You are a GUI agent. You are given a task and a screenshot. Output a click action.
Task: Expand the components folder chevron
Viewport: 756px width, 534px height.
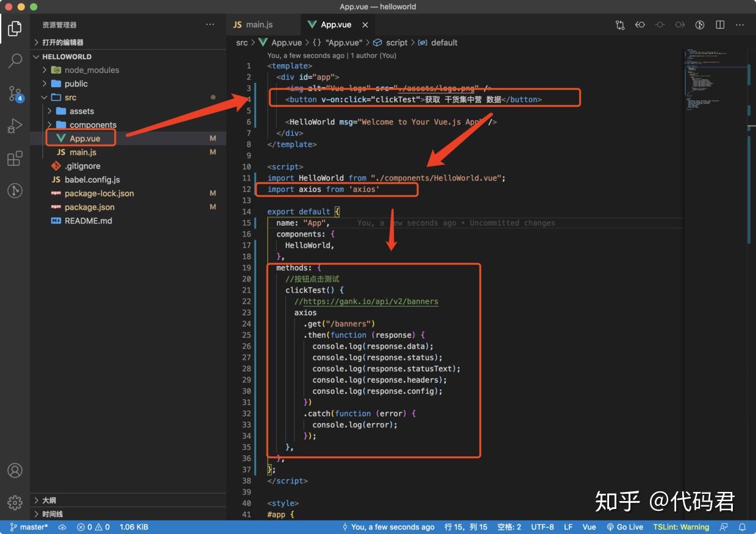(x=49, y=125)
